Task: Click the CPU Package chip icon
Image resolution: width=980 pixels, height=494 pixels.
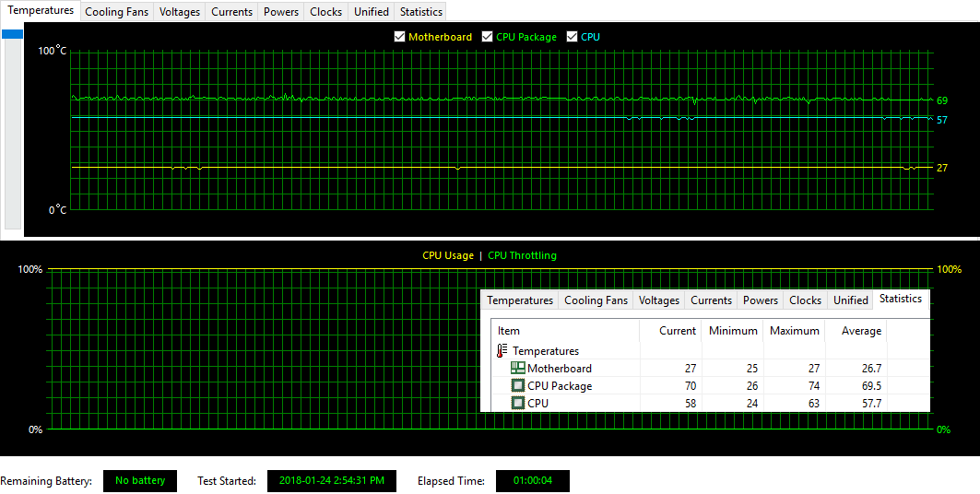Action: (x=517, y=386)
